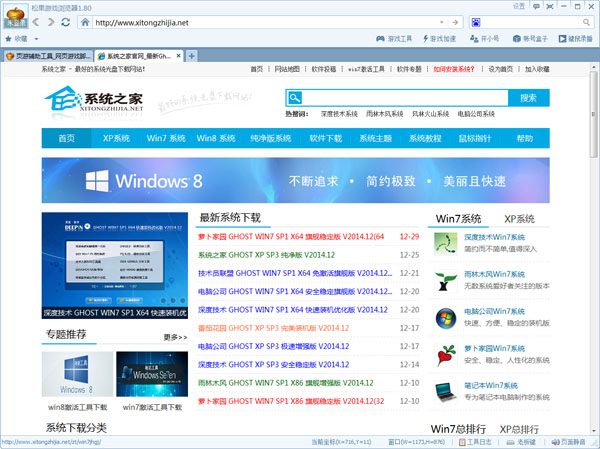Click the 加入收藏 top link
This screenshot has height=449, width=600.
(x=537, y=69)
